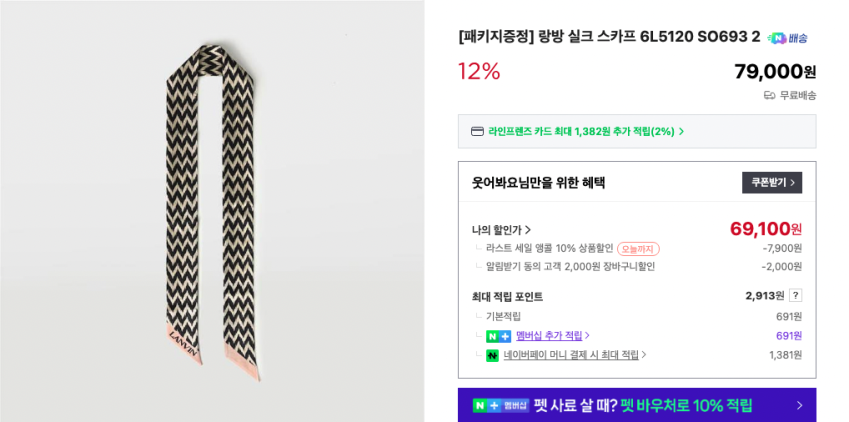849x422 pixels.
Task: Click the credit card icon in the 라인프렌즈 banner
Action: coord(477,131)
